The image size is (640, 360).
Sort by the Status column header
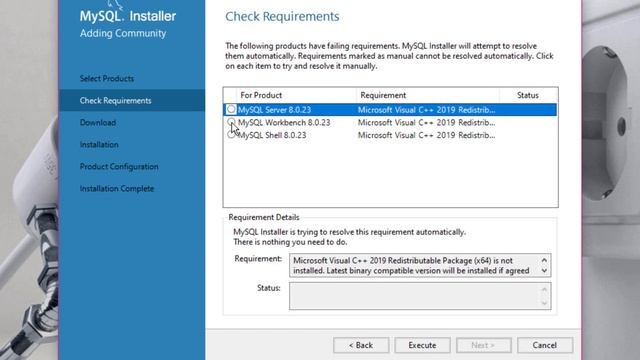tap(528, 95)
